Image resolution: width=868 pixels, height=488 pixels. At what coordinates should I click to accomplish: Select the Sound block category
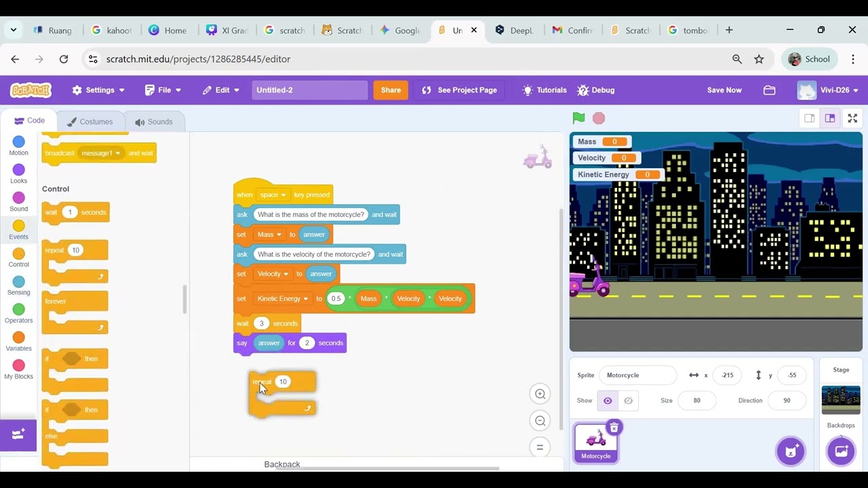pyautogui.click(x=18, y=201)
